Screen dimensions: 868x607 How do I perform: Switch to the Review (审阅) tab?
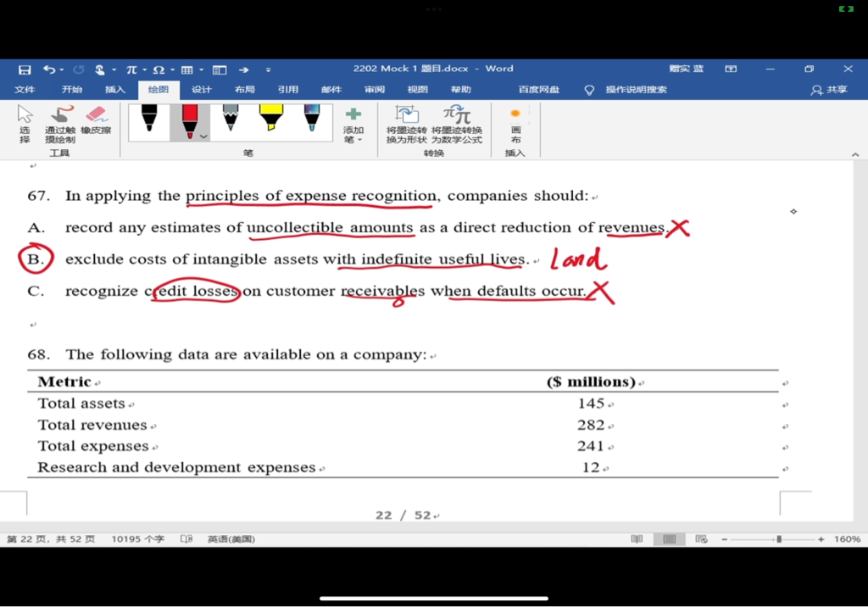click(375, 90)
